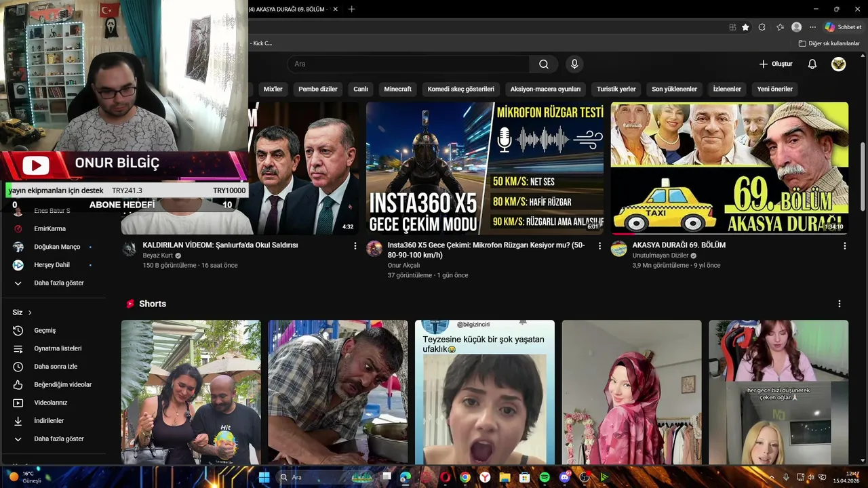Visit the Beyaz Kurt channel name
Image resolution: width=868 pixels, height=488 pixels.
[x=157, y=256]
